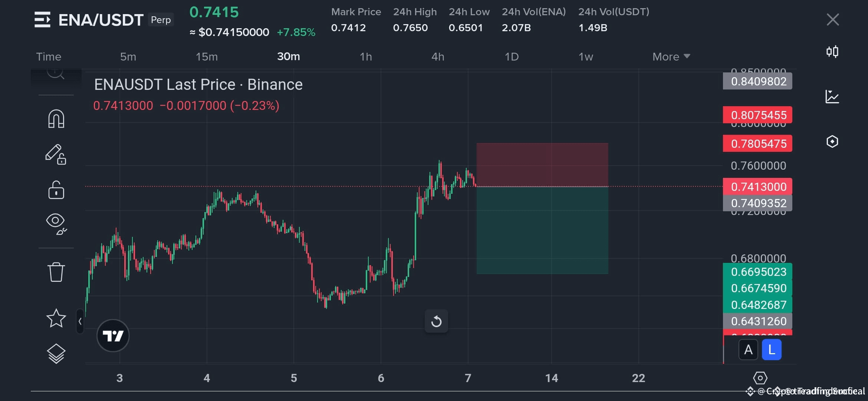Switch to the 15m interval
The image size is (868, 401).
coord(207,57)
